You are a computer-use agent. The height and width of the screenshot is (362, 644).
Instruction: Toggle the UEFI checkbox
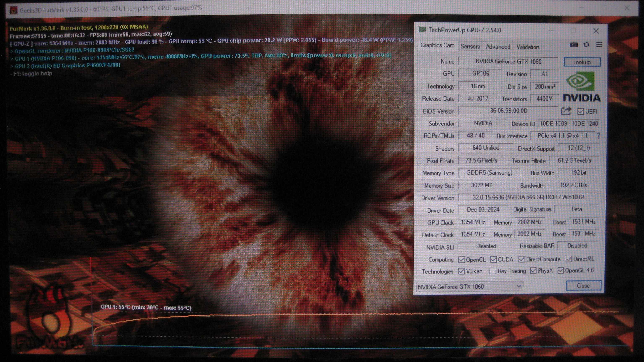(580, 111)
